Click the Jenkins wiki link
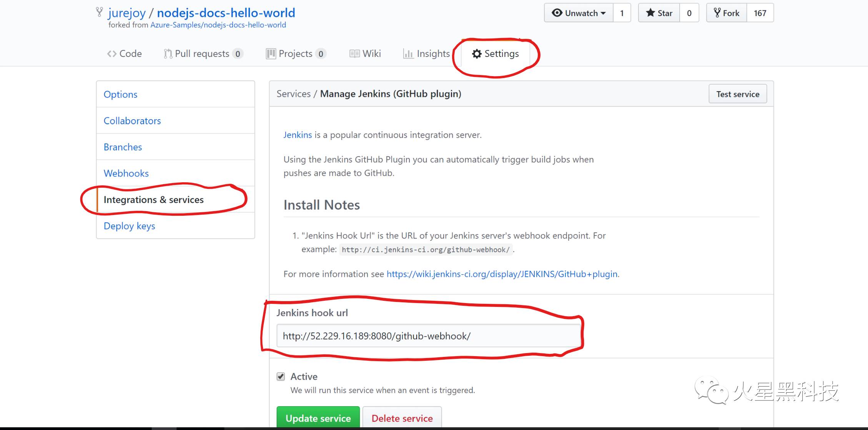The width and height of the screenshot is (868, 430). (x=502, y=273)
